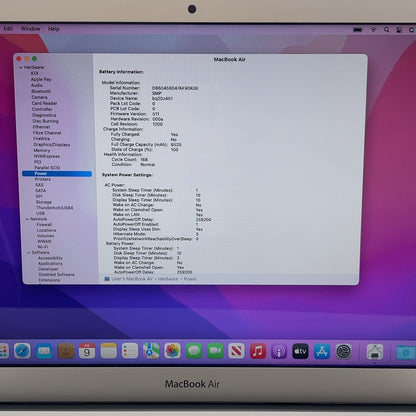Open the Wi-Fi menu bar icon
Image resolution: width=416 pixels, height=416 pixels.
(x=373, y=30)
